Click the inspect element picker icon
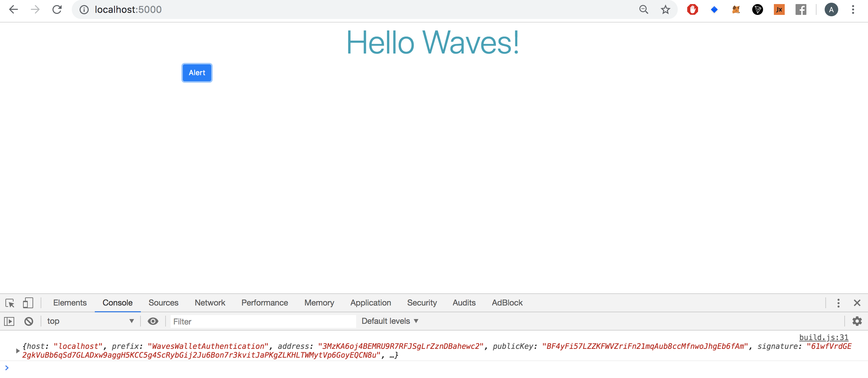The height and width of the screenshot is (378, 868). (x=10, y=303)
